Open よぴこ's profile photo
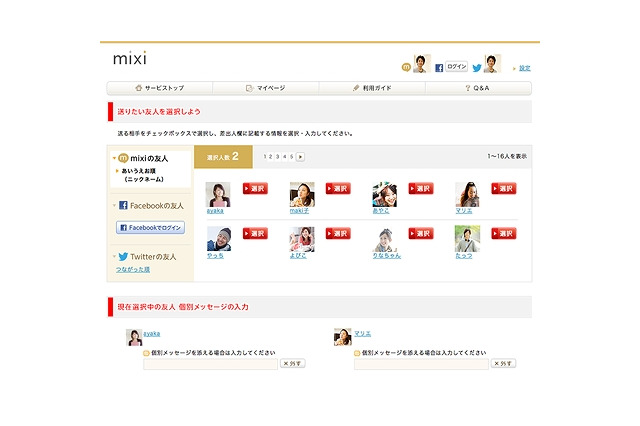 point(302,239)
